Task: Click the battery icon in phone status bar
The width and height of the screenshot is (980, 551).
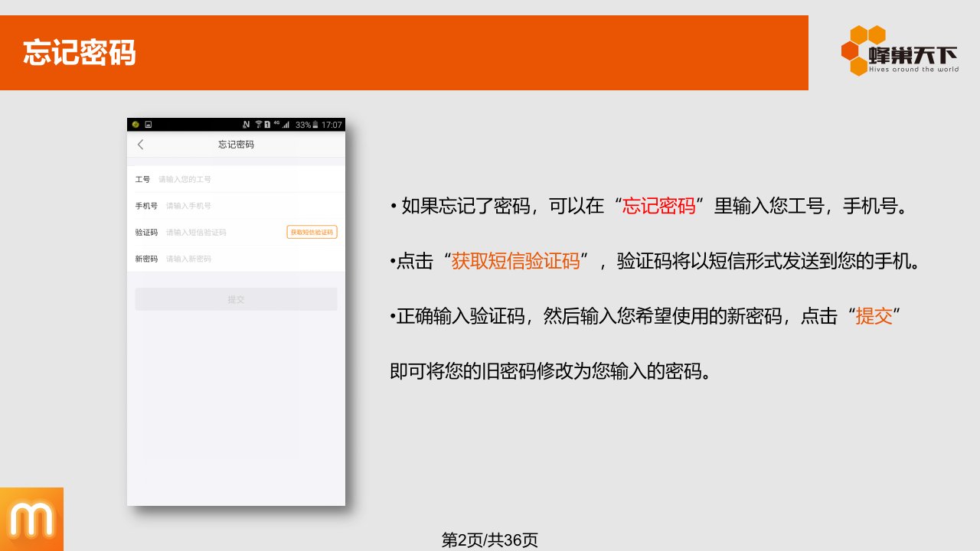Action: click(x=315, y=125)
